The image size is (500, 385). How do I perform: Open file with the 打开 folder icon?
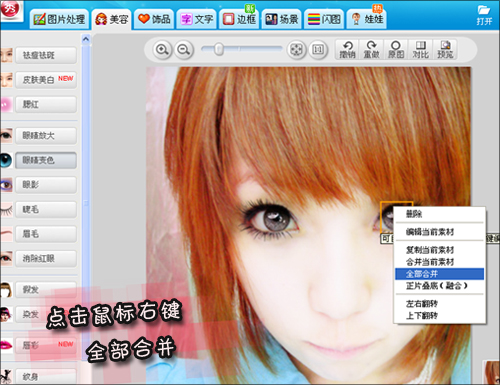[x=484, y=15]
